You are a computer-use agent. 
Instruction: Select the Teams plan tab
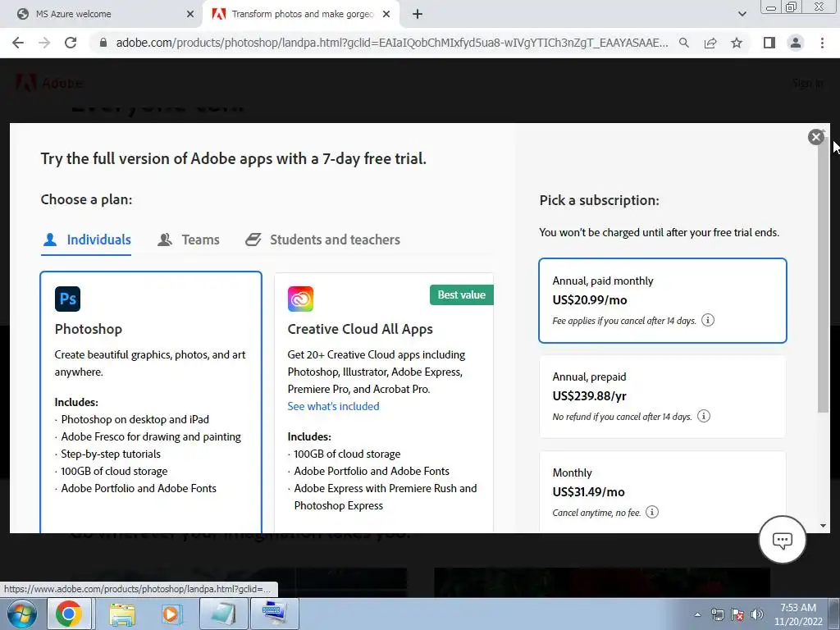[188, 240]
